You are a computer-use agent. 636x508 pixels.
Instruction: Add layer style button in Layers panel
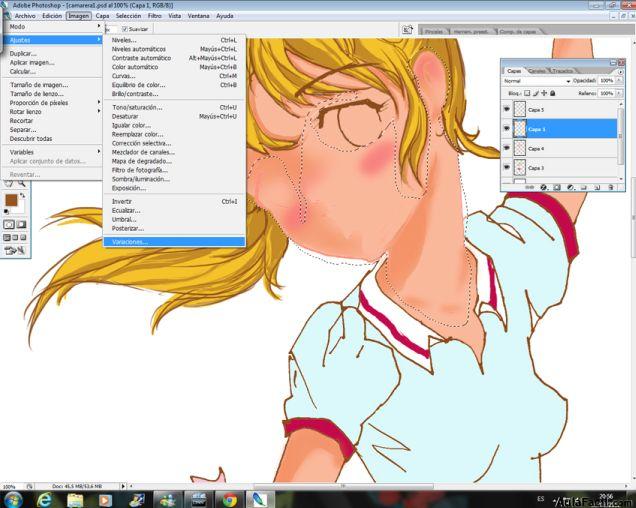coord(544,187)
